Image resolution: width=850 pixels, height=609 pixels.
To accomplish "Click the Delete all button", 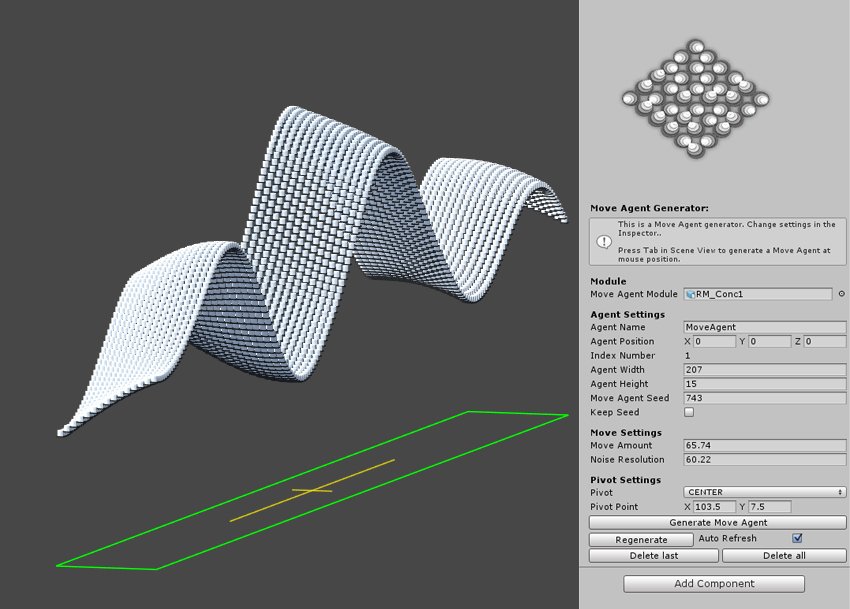I will point(786,555).
